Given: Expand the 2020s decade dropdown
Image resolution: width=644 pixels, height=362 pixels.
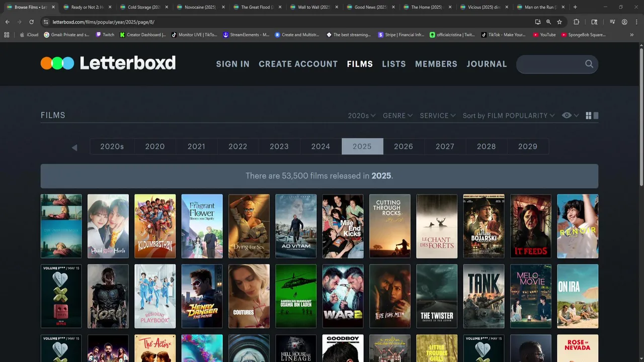Looking at the screenshot, I should pos(362,116).
